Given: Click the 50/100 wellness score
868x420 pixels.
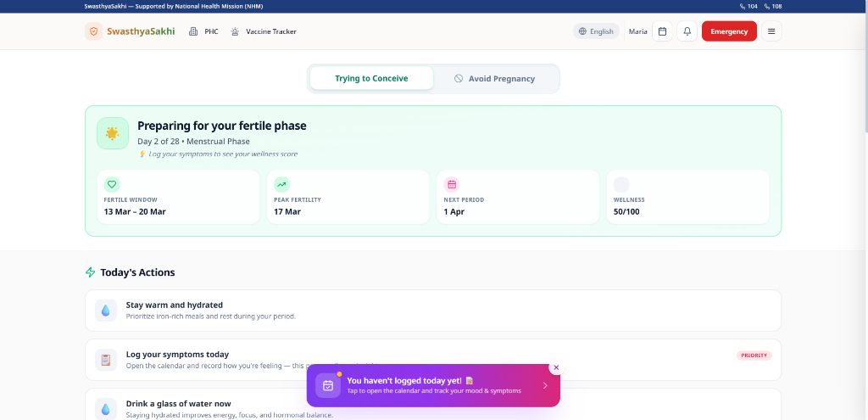Looking at the screenshot, I should coord(626,211).
